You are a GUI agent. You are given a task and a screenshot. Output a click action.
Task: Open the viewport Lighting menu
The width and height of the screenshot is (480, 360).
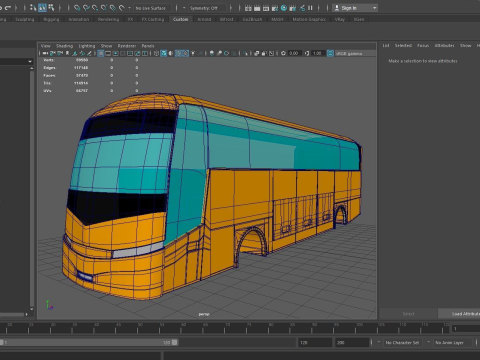[87, 46]
